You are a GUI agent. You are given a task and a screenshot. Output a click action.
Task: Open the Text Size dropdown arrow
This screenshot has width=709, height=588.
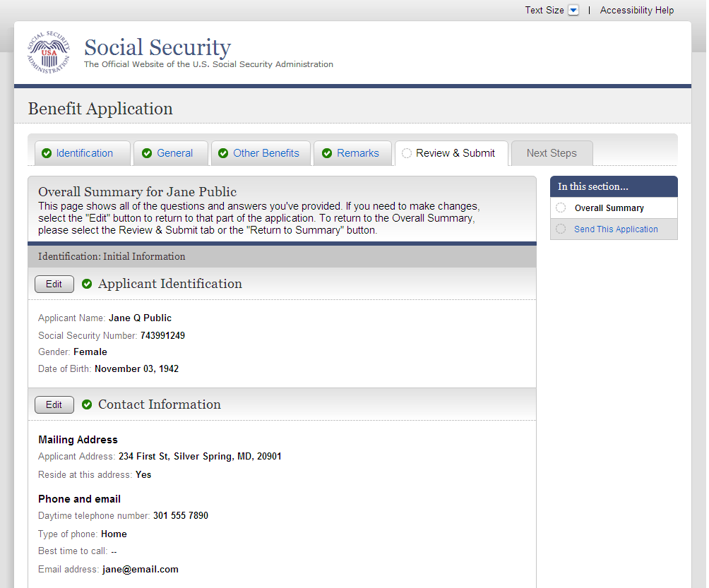click(573, 11)
